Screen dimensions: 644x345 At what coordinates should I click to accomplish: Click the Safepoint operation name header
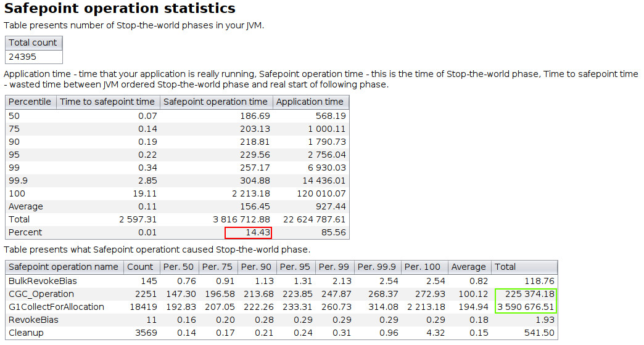tap(65, 267)
